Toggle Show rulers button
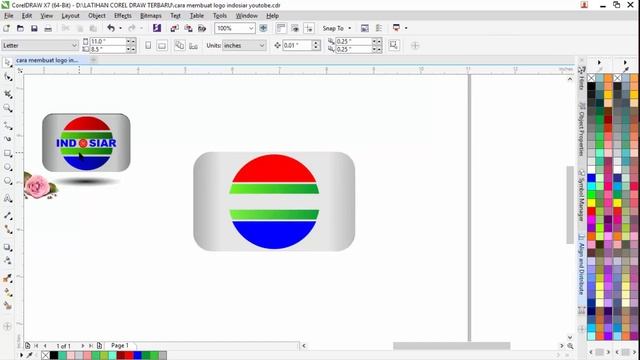The height and width of the screenshot is (360, 640). point(281,28)
